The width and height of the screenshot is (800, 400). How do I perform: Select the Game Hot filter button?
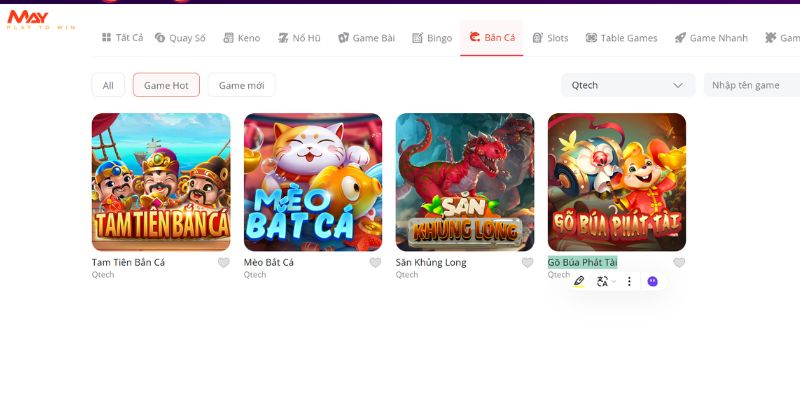coord(166,85)
